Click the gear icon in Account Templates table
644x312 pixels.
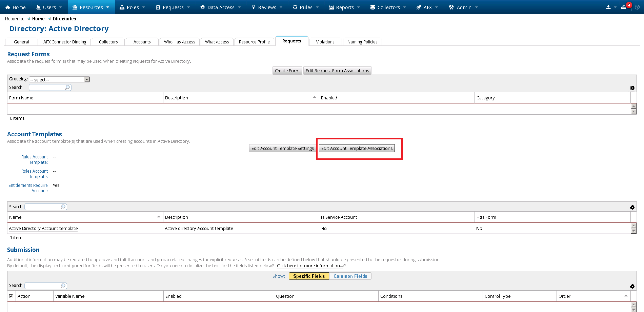(x=632, y=208)
